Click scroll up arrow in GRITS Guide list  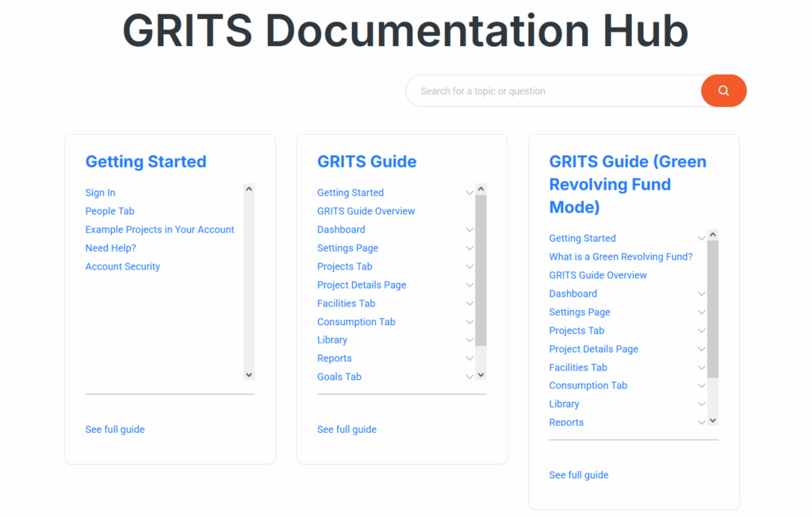481,190
